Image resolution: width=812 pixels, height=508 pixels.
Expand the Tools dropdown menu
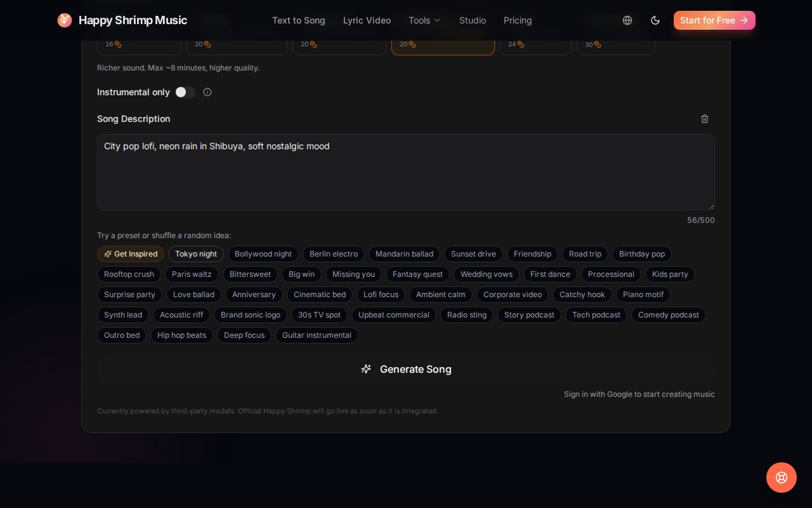424,20
